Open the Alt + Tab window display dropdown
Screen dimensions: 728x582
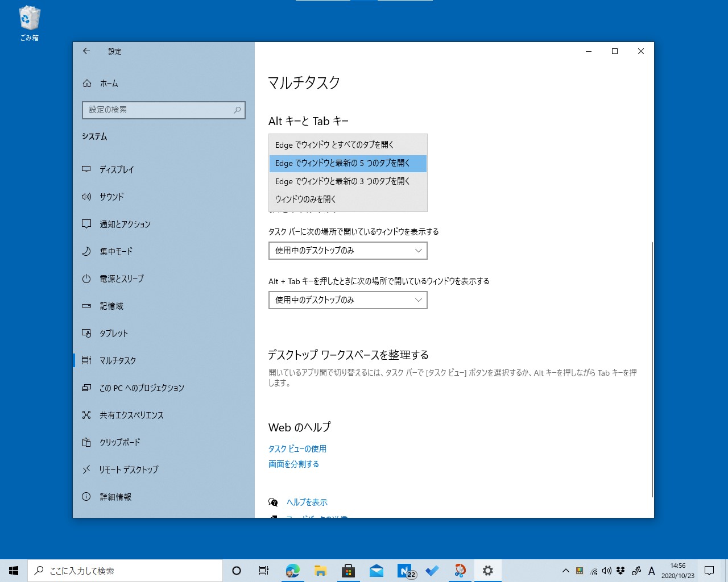348,300
